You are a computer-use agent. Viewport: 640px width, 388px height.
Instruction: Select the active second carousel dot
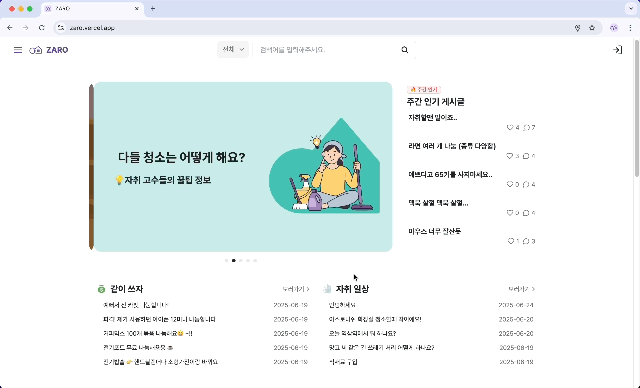coord(234,260)
